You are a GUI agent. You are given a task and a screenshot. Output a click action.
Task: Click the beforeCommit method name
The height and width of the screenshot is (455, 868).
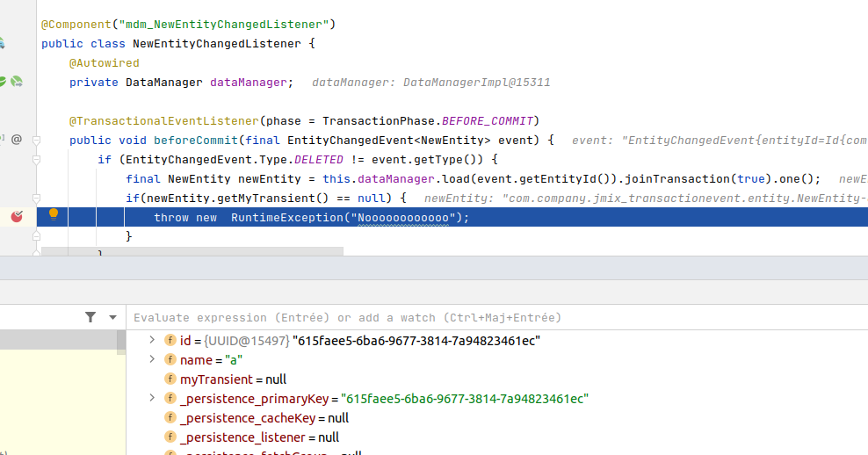point(195,141)
